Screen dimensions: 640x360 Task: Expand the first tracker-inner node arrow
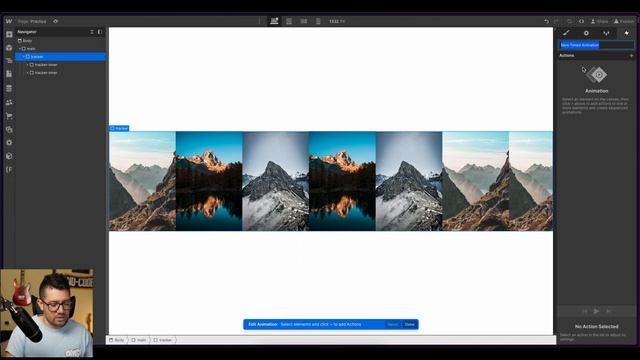pyautogui.click(x=27, y=65)
